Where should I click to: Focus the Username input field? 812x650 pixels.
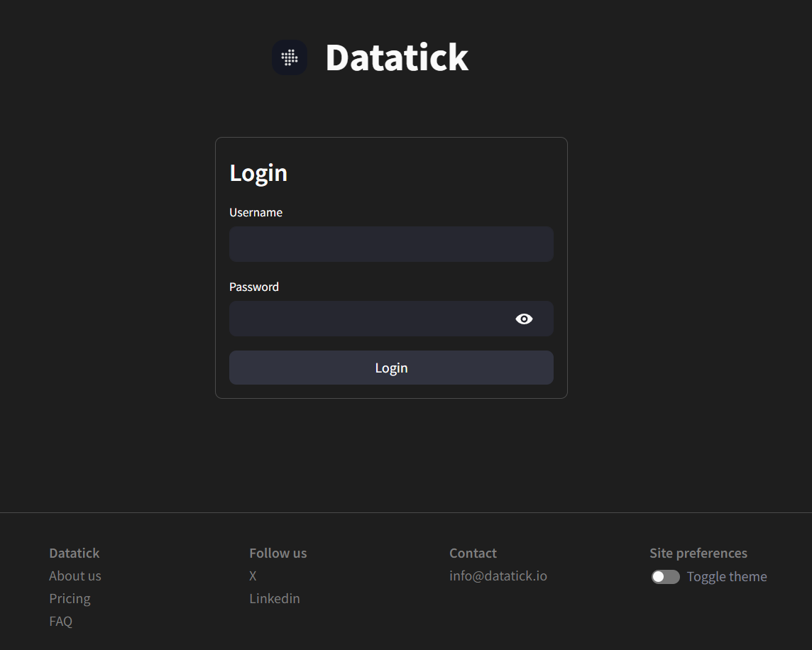(391, 244)
